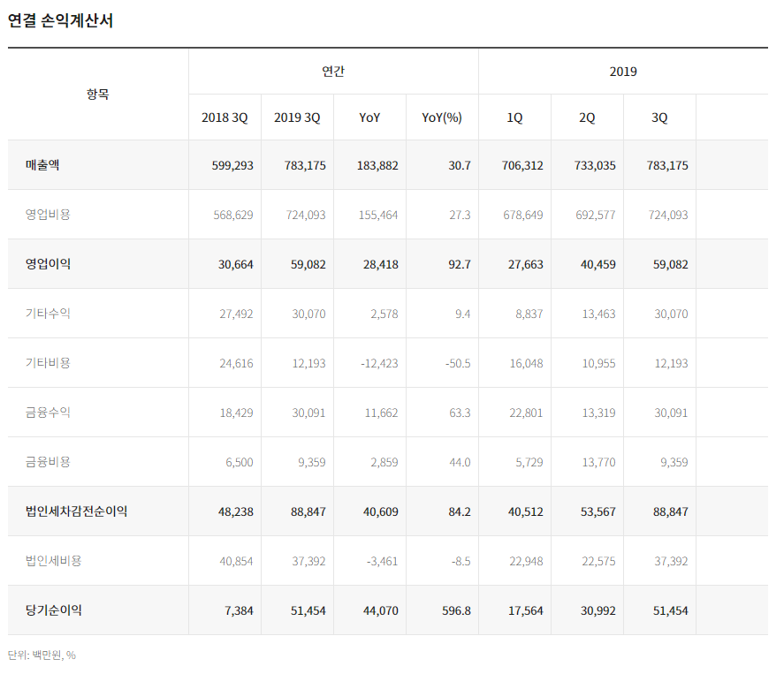Click the 금융수익 row label

[x=48, y=413]
